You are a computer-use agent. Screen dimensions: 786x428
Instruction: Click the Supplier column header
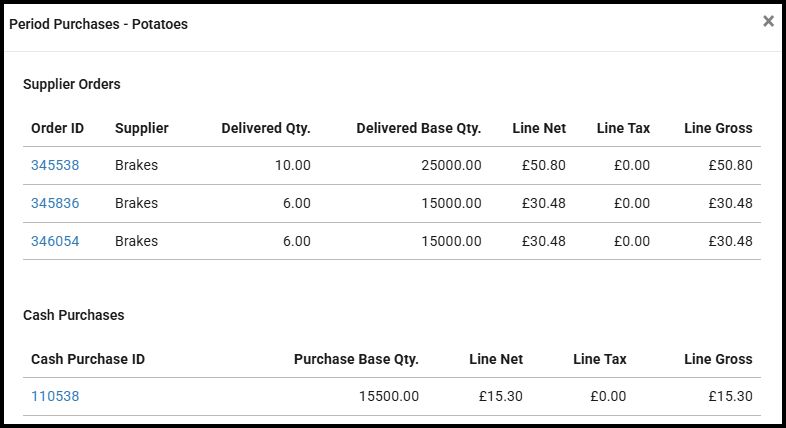coord(142,128)
